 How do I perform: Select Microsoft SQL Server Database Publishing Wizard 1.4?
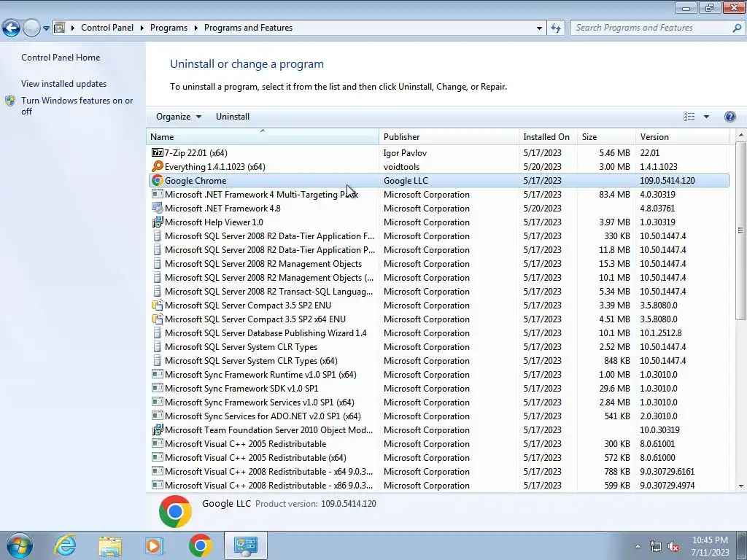click(x=438, y=333)
